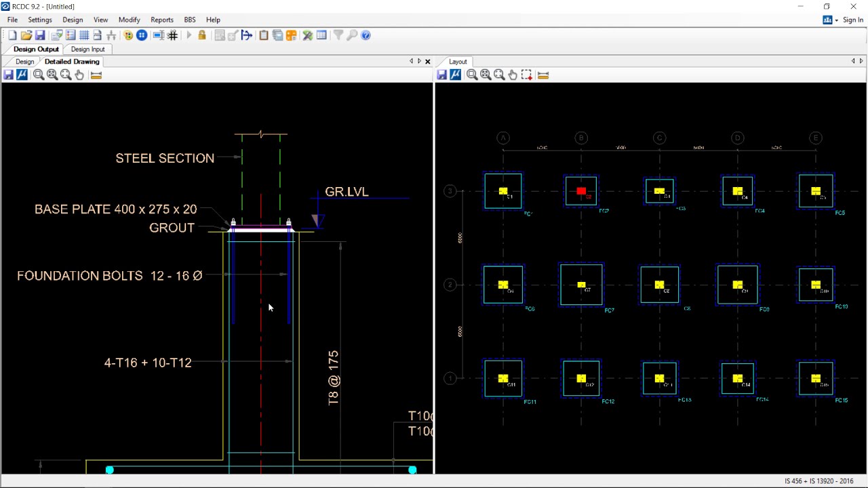
Task: Click the clipboard icon in main toolbar
Action: click(264, 35)
